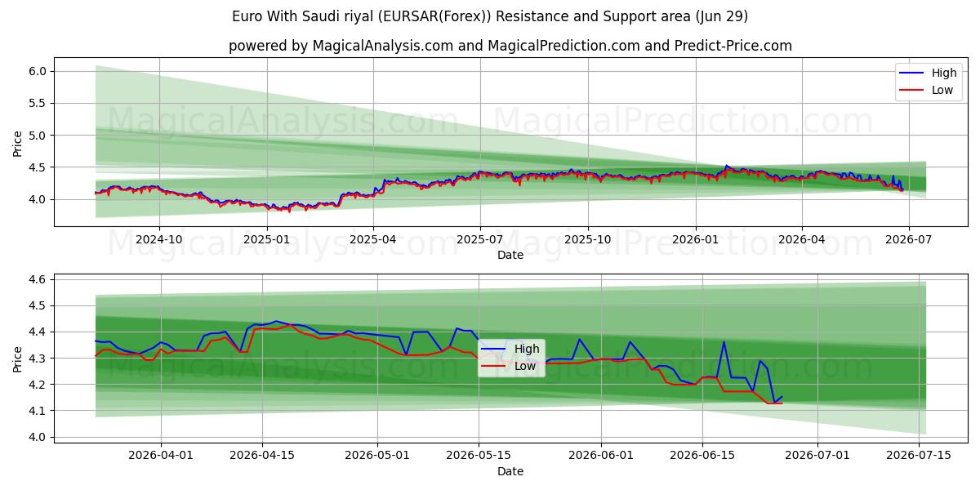The height and width of the screenshot is (490, 980).
Task: Click the 5.0 tick on the upper price axis
Action: tap(39, 136)
